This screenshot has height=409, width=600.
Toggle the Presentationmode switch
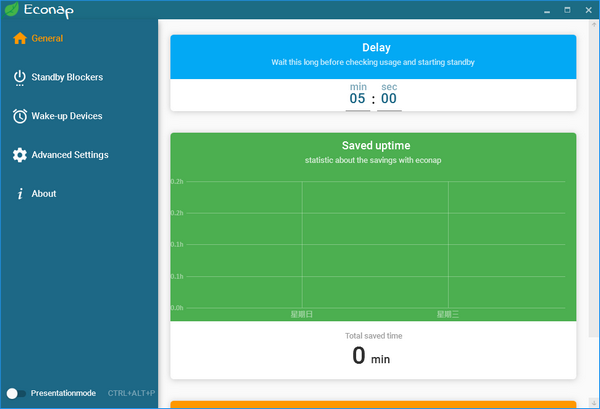click(x=15, y=393)
